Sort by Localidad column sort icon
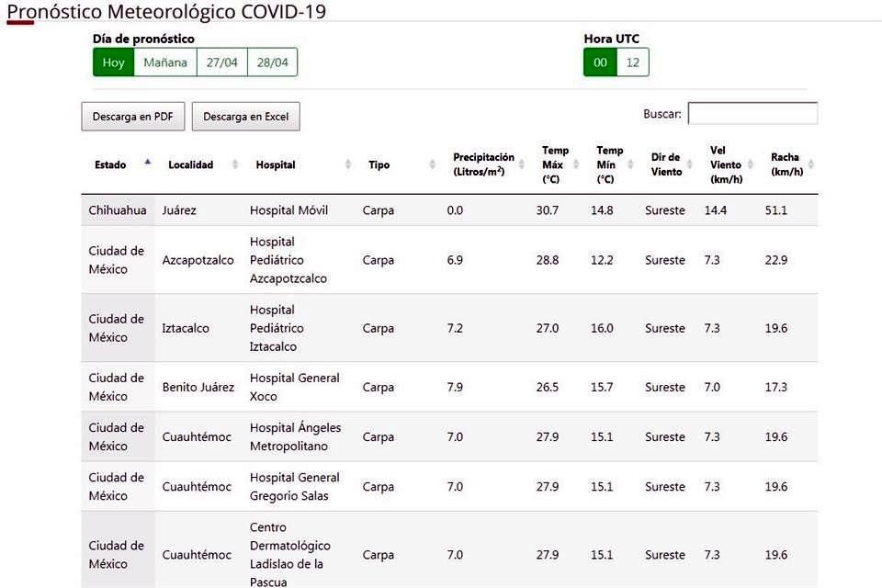 click(x=235, y=164)
